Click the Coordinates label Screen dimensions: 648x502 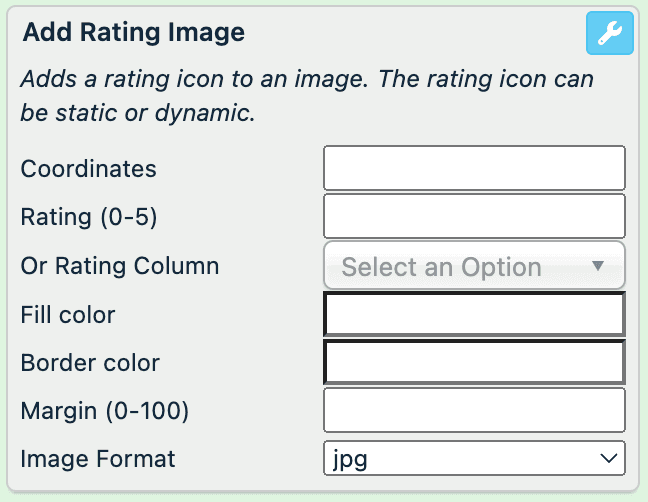pyautogui.click(x=89, y=169)
